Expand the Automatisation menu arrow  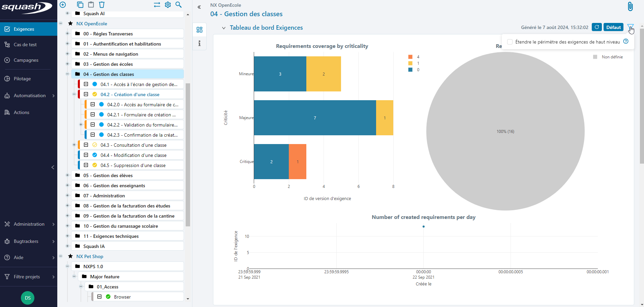click(x=53, y=96)
